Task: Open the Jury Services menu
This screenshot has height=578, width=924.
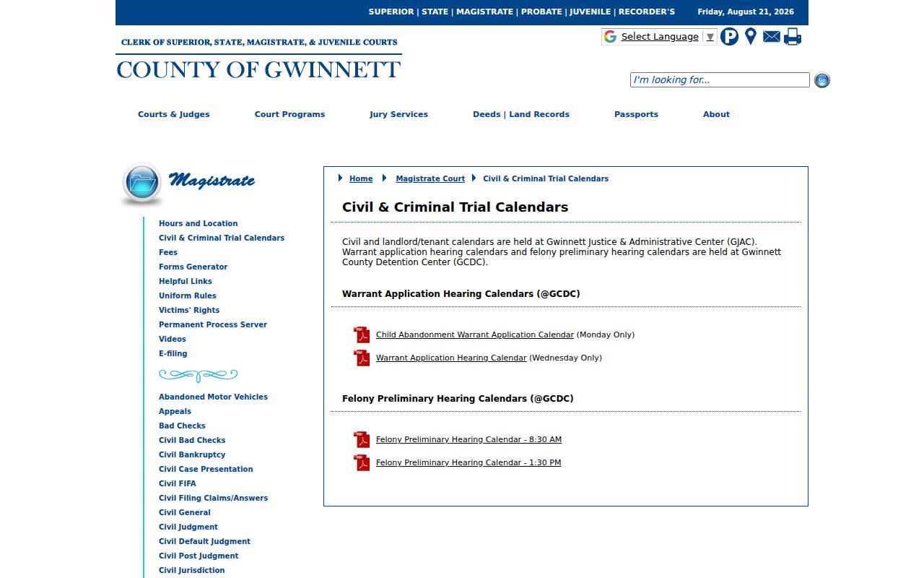Action: (x=399, y=114)
